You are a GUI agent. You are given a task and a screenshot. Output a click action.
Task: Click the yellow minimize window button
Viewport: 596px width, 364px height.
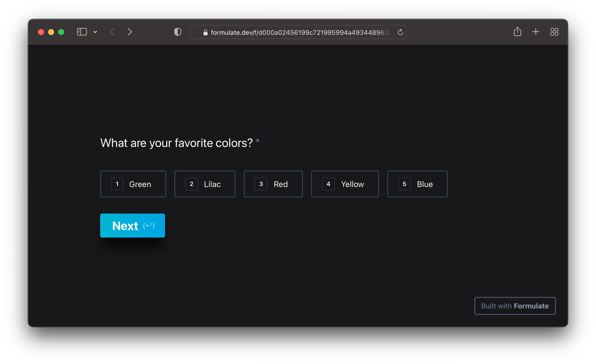click(x=51, y=32)
